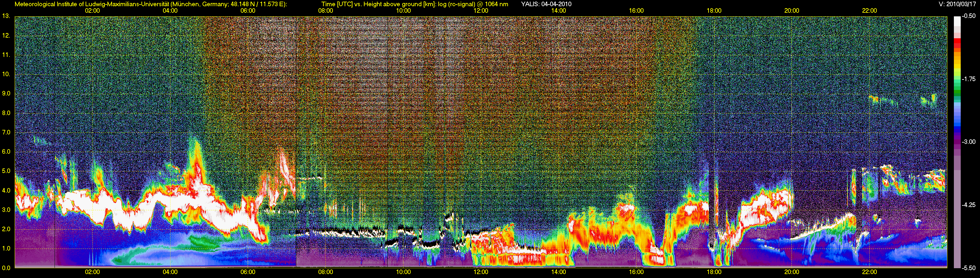Screen dimensions: 980x278
Task: Select the 6.0 height axis label
Action: click(6, 152)
